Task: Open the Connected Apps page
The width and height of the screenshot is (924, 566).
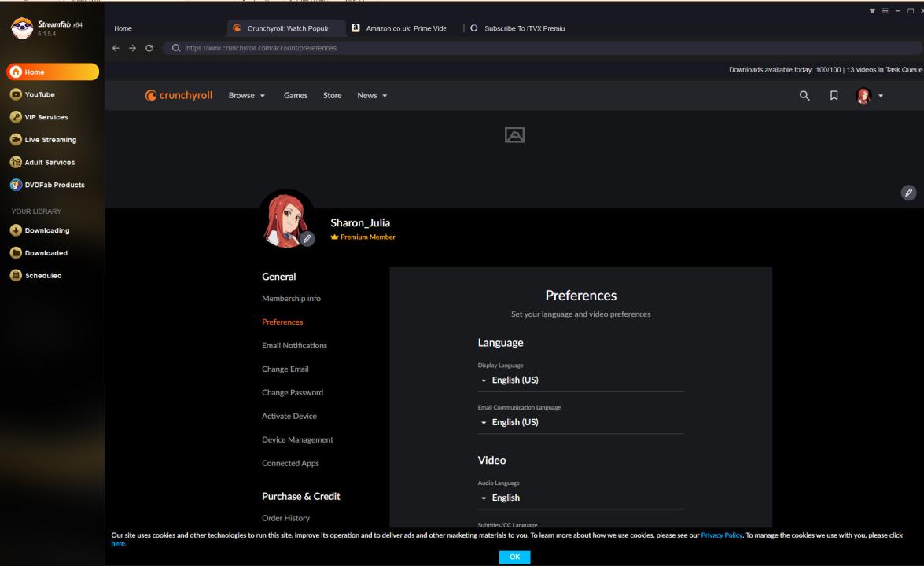Action: [290, 464]
